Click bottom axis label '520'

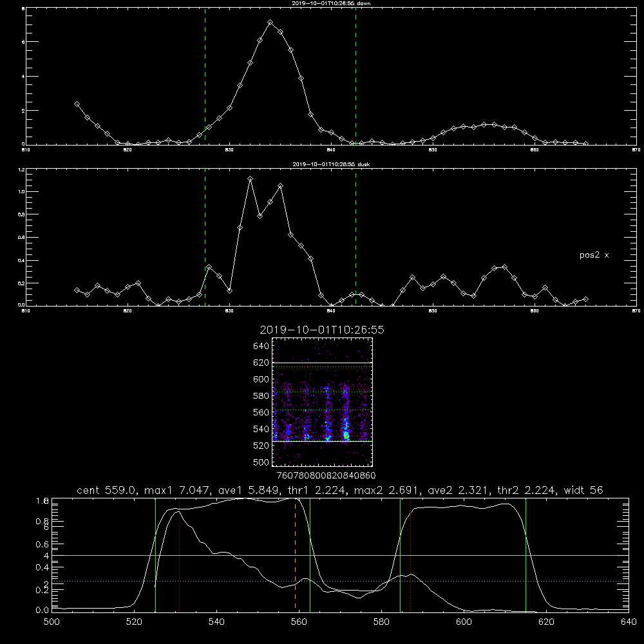(135, 622)
